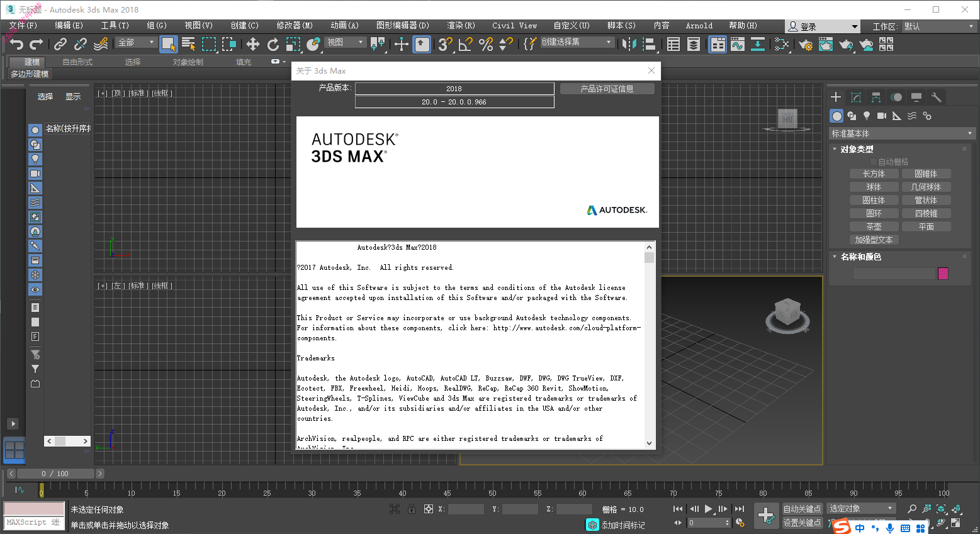Open Layer Explorer icon
Viewport: 980px width, 534px height.
click(694, 44)
